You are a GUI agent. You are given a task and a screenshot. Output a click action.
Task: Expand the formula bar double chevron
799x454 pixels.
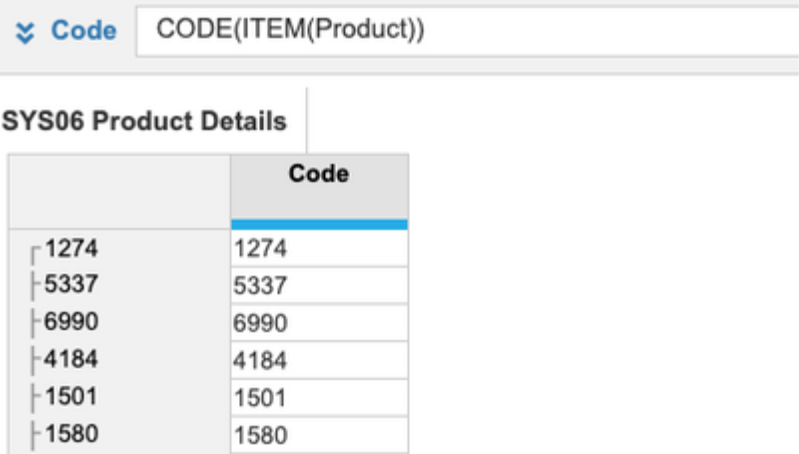[24, 33]
